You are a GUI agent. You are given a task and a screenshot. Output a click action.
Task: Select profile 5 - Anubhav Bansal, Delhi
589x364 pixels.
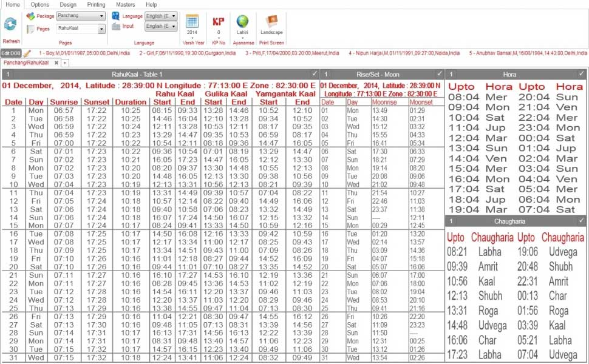coord(528,53)
